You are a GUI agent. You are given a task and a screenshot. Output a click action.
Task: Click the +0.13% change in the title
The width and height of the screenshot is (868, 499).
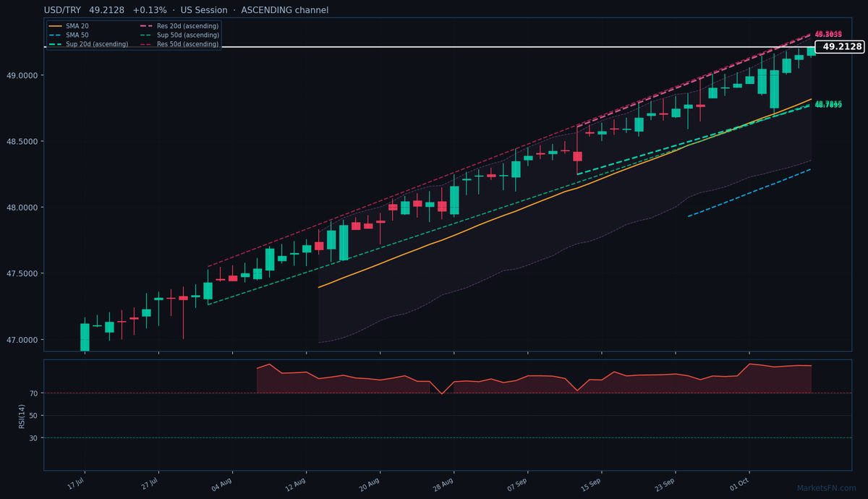coord(150,10)
